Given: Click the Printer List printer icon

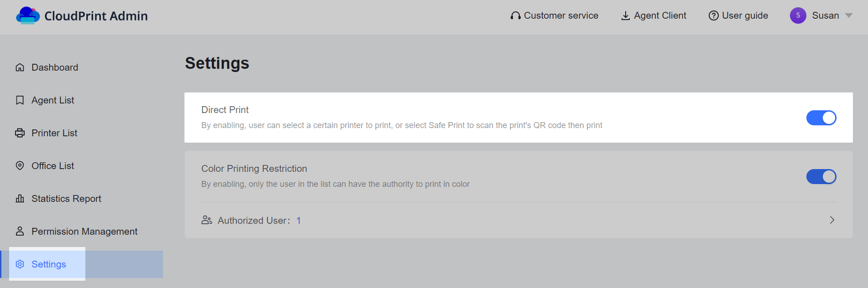Looking at the screenshot, I should (x=20, y=133).
